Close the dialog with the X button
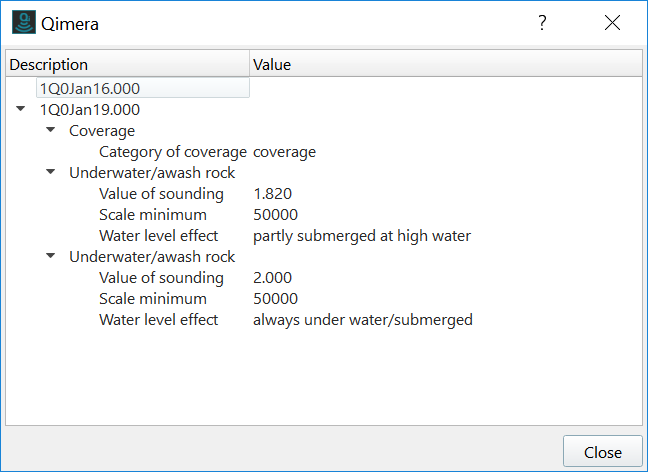The width and height of the screenshot is (648, 472). click(x=612, y=23)
